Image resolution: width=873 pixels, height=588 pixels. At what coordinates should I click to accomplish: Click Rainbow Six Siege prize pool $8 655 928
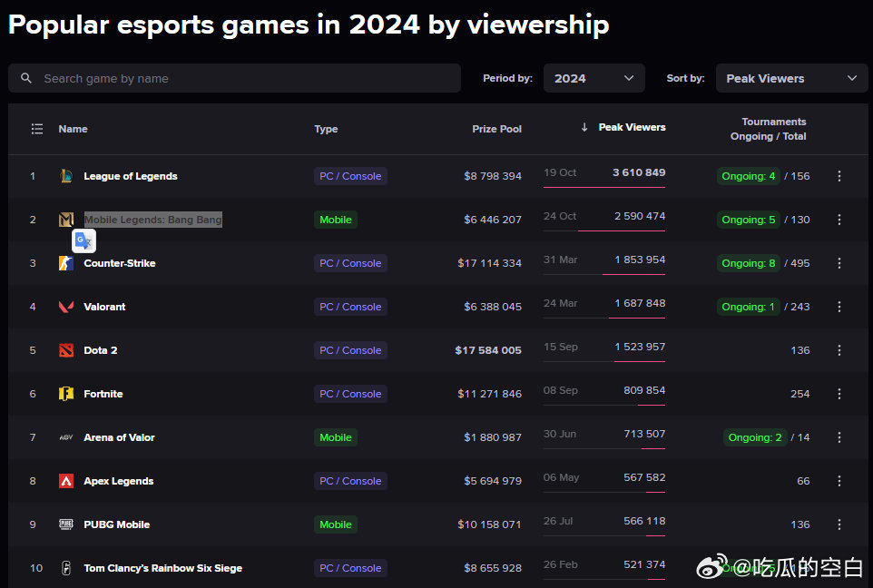coord(493,568)
